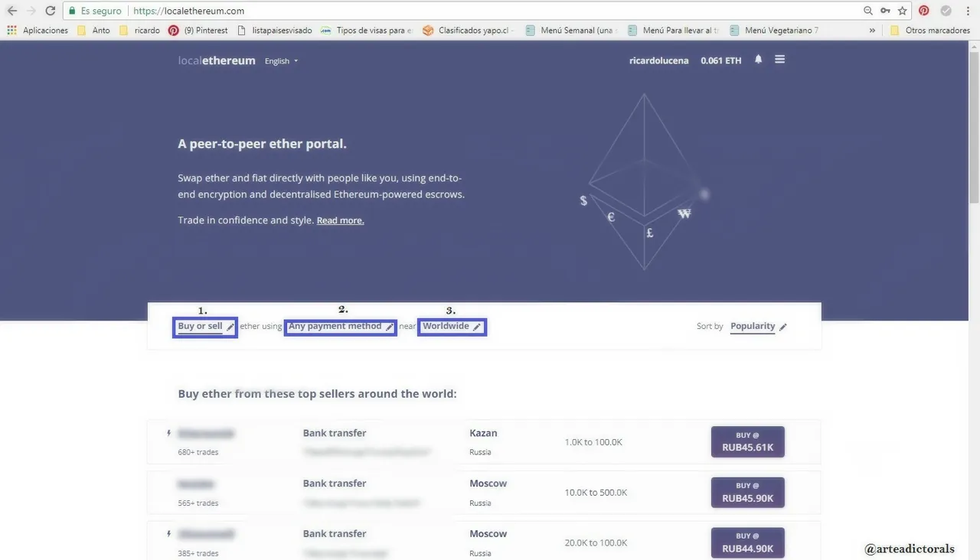This screenshot has height=560, width=980.
Task: Show hidden bookmarks with the double chevron
Action: pyautogui.click(x=872, y=31)
